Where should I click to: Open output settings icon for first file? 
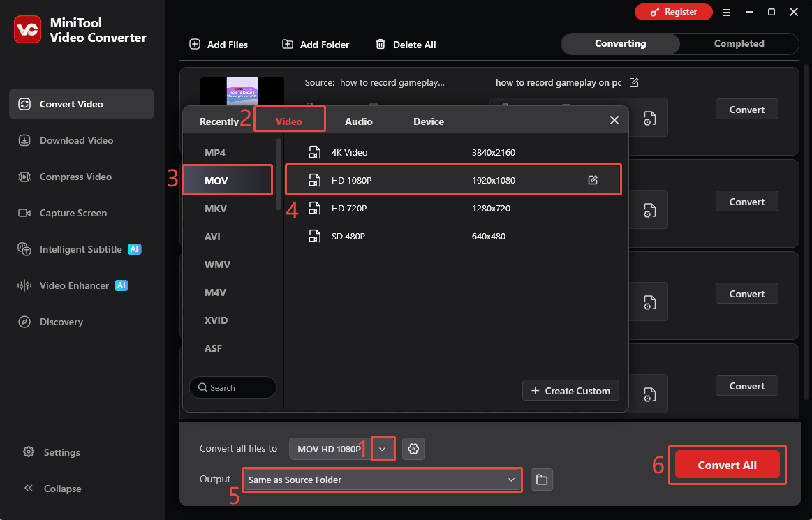tap(649, 118)
